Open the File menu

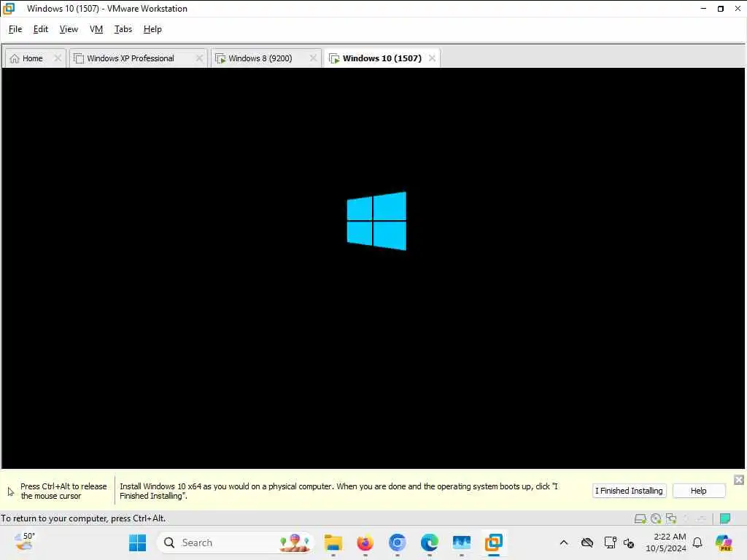(x=15, y=29)
